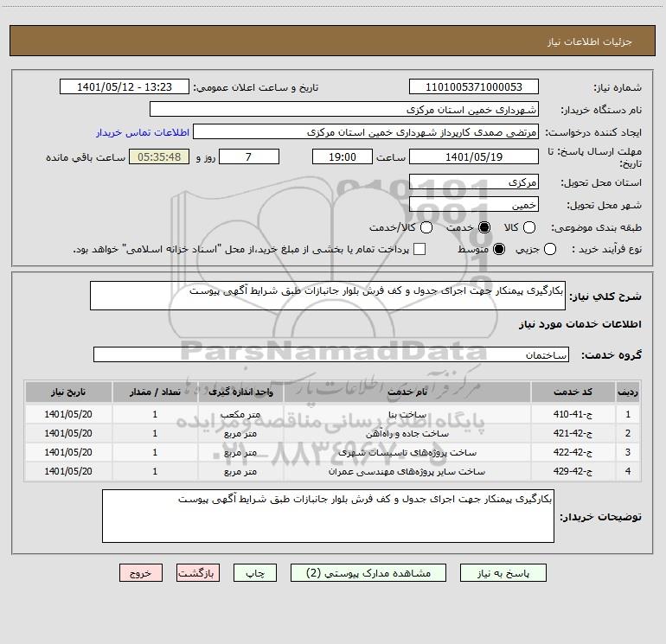Click the remaining days field showing 7
Viewport: 666px width, 644px height.
[249, 156]
